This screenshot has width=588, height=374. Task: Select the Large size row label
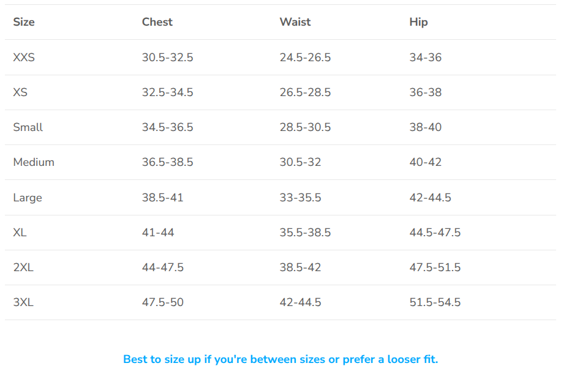[x=28, y=198]
